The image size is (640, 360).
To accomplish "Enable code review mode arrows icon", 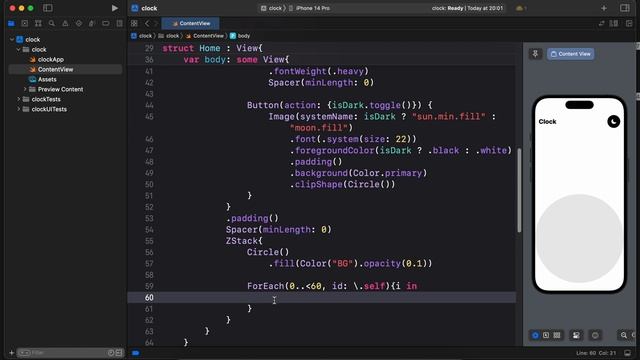I will [x=601, y=24].
